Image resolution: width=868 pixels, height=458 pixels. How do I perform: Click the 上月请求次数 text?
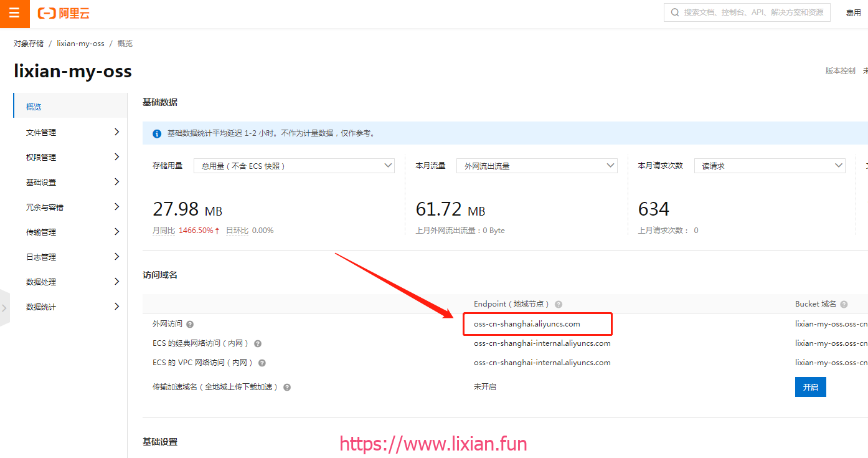pyautogui.click(x=668, y=231)
